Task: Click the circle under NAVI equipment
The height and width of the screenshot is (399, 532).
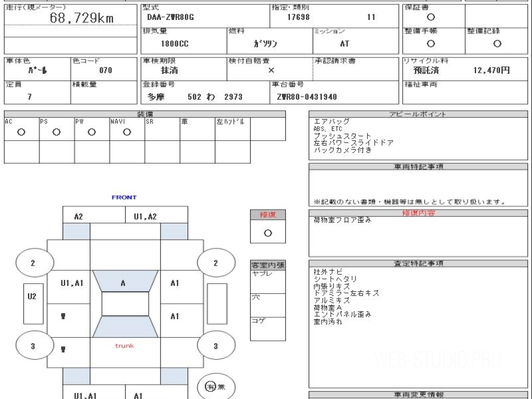Action: pyautogui.click(x=127, y=132)
